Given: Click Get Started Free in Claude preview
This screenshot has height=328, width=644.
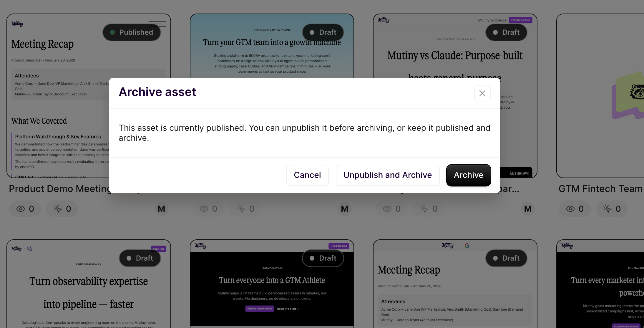Looking at the screenshot, I should 520,20.
